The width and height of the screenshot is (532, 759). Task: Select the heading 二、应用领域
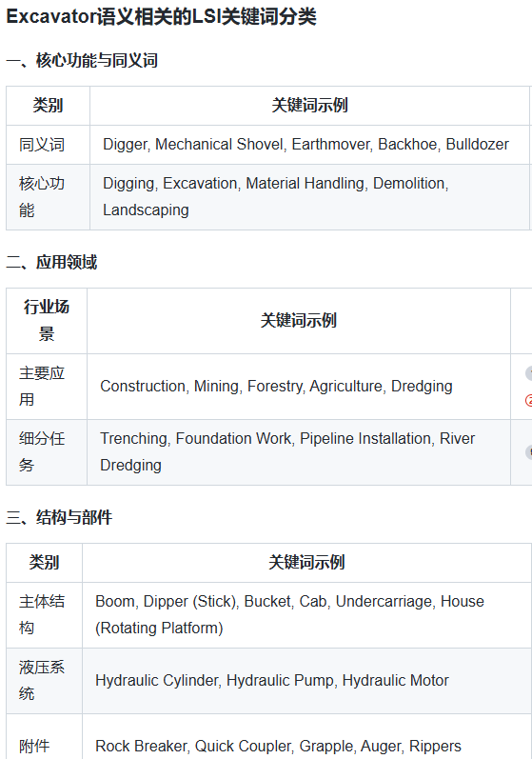pyautogui.click(x=51, y=262)
